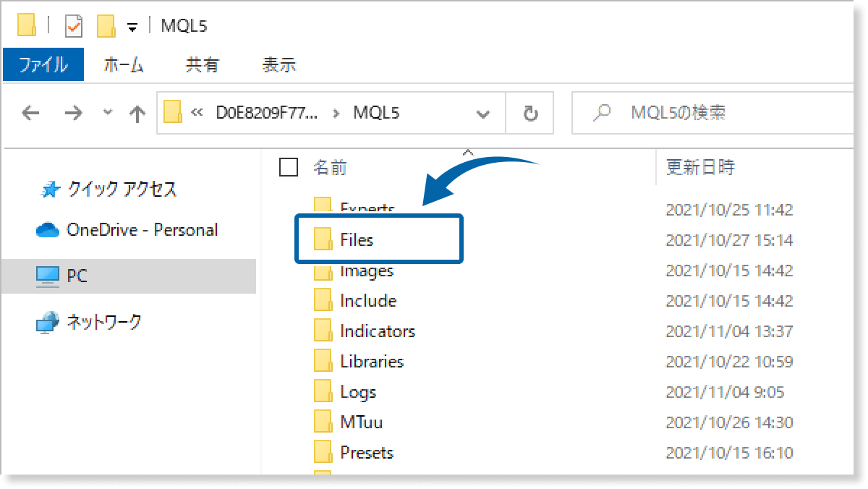The width and height of the screenshot is (868, 489).
Task: Open the recent locations dropdown arrow
Action: pyautogui.click(x=108, y=112)
